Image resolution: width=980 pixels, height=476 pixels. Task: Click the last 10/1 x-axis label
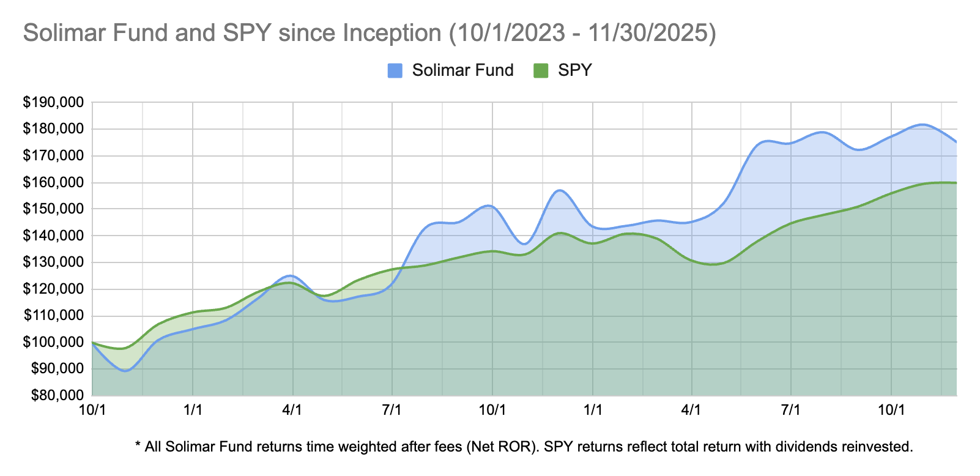coord(891,410)
